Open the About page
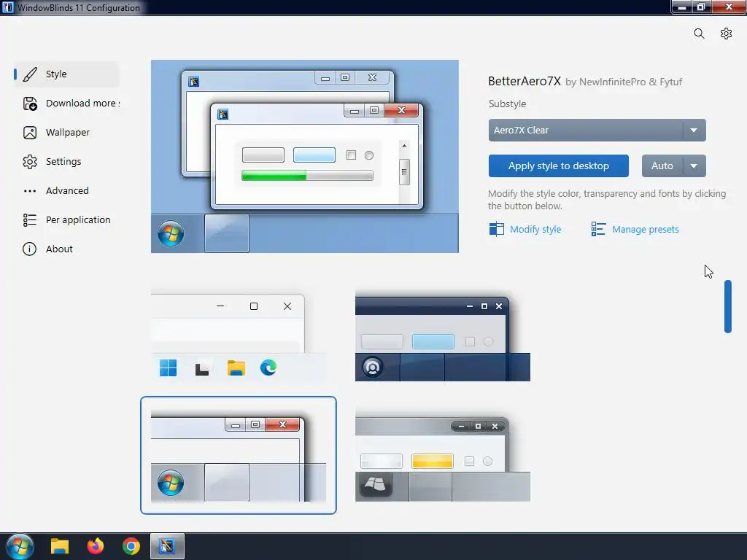 pyautogui.click(x=66, y=249)
